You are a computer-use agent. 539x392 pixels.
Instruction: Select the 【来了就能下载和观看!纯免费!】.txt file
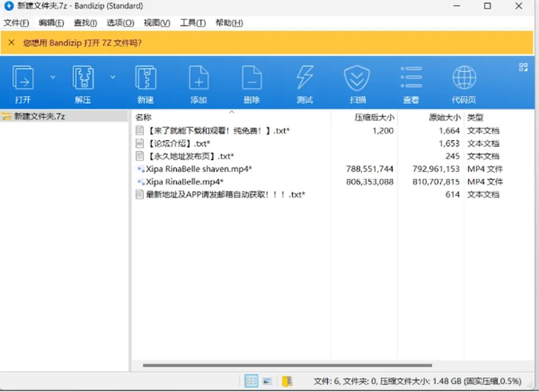218,131
